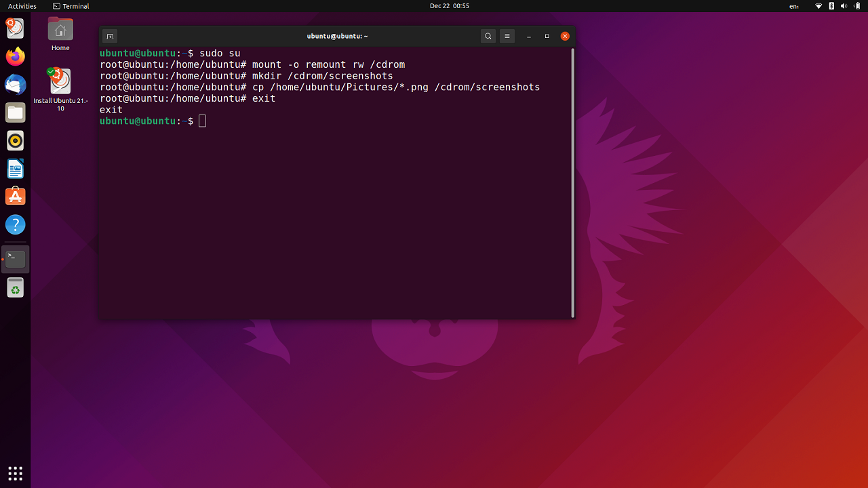Click the volume status icon
The height and width of the screenshot is (488, 868).
[844, 6]
